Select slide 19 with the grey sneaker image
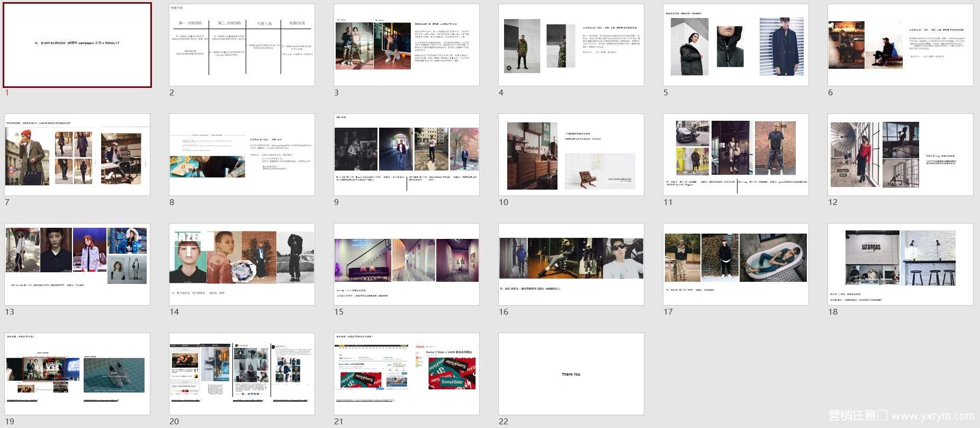The height and width of the screenshot is (428, 980). tap(77, 374)
